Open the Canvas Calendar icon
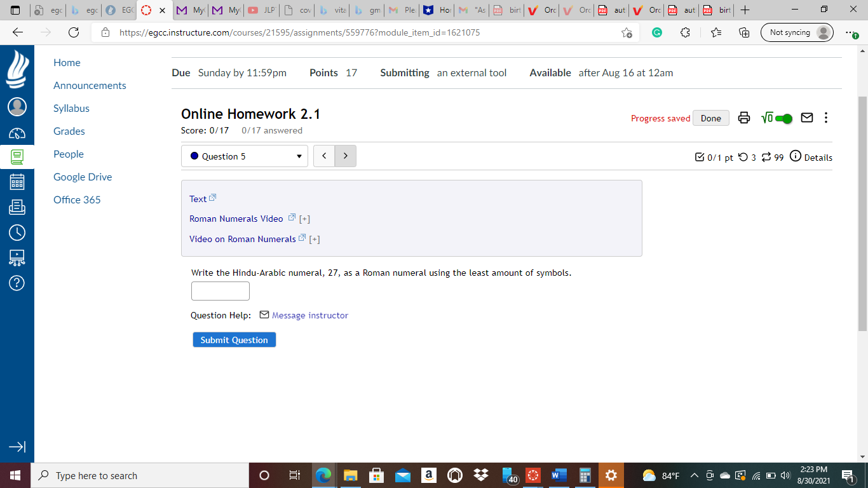Screen dimensions: 868x488 pos(17,182)
